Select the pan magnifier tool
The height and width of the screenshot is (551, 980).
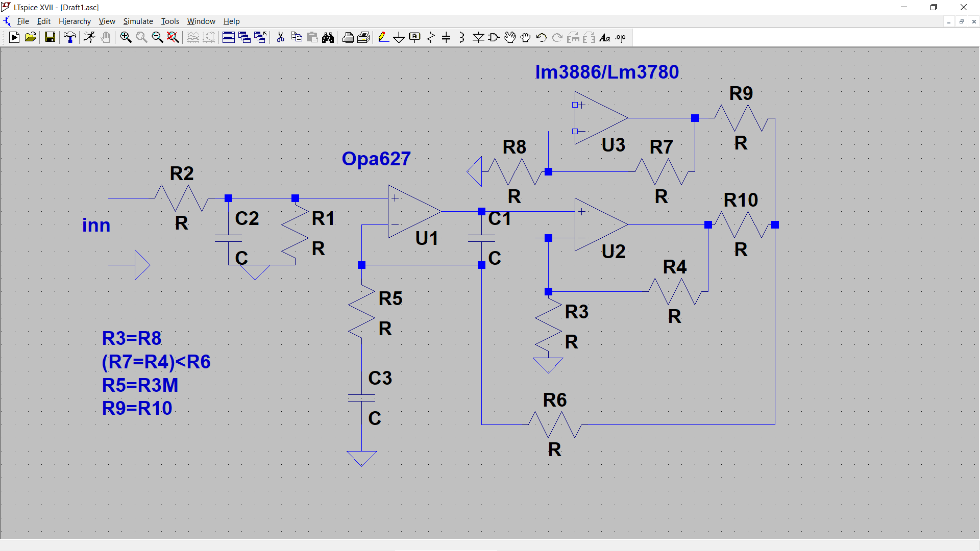click(x=141, y=37)
